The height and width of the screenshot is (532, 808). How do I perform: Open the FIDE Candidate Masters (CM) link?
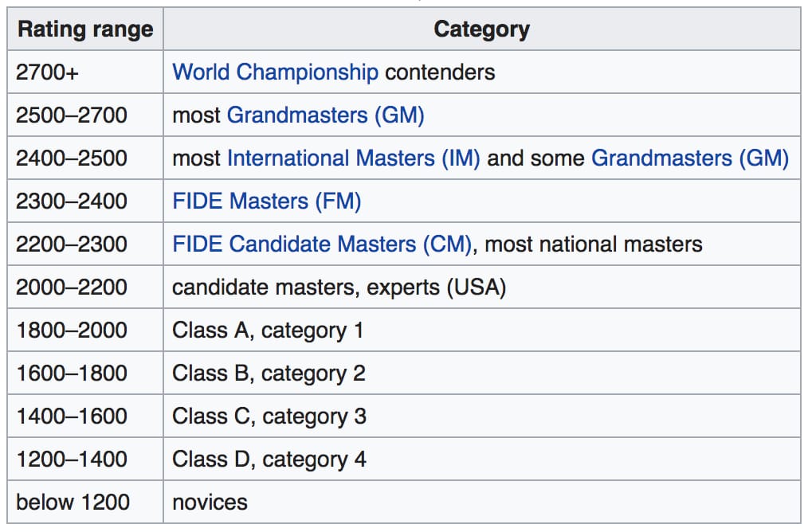322,244
